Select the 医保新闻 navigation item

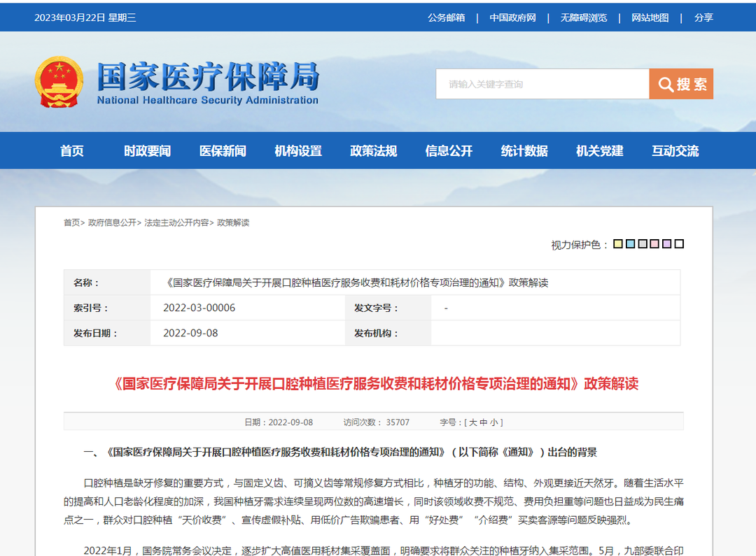tap(221, 150)
